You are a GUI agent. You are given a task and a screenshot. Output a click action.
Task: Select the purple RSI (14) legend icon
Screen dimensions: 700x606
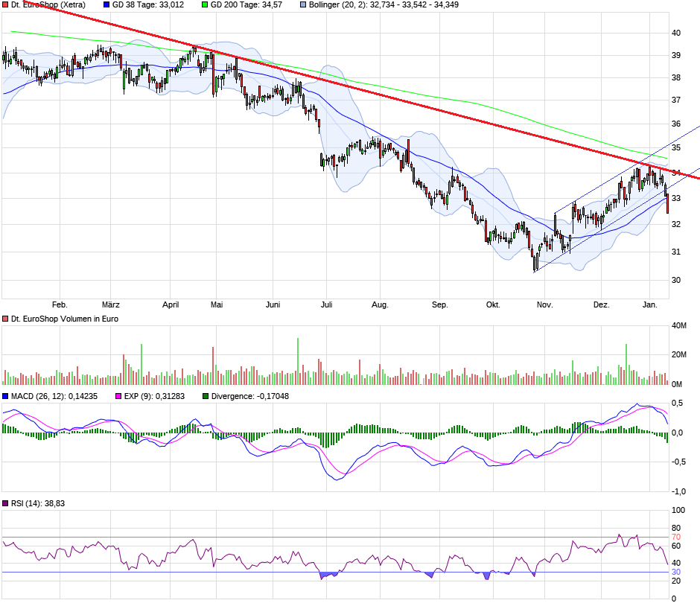(6, 503)
